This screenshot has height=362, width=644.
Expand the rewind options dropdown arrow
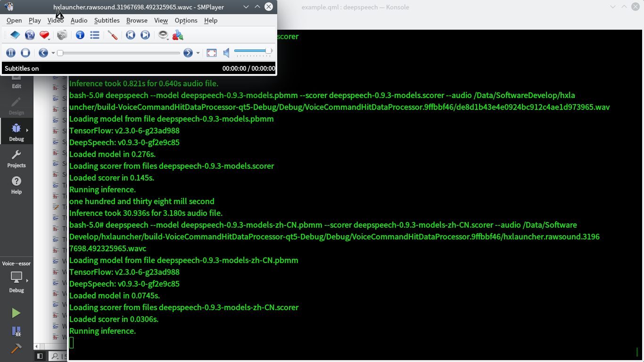(53, 53)
